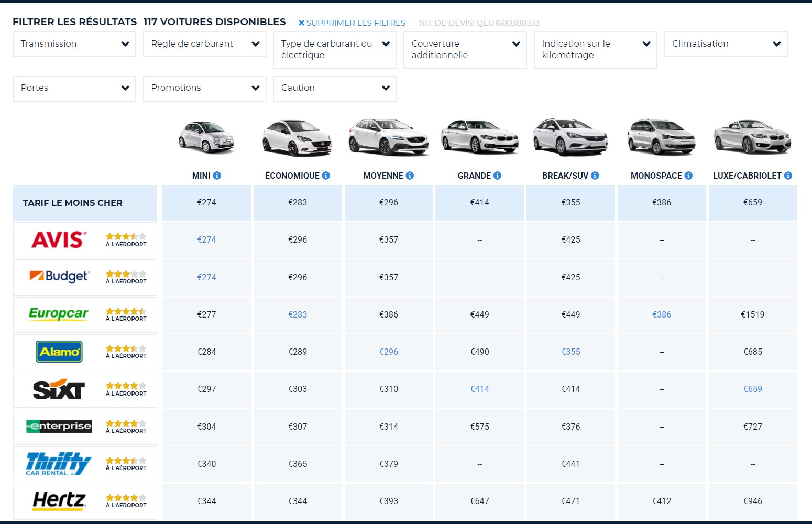
Task: Click the Enterprise company logo
Action: (59, 426)
